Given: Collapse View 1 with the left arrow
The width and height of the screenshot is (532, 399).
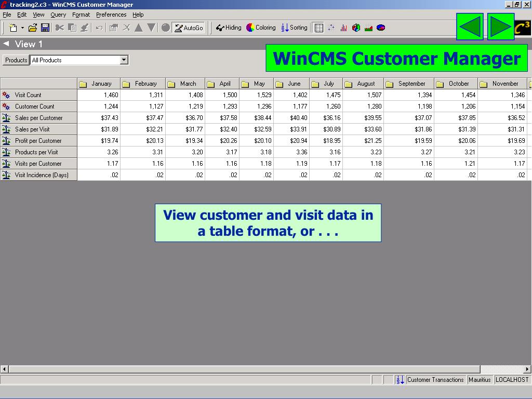Looking at the screenshot, I should 6,44.
